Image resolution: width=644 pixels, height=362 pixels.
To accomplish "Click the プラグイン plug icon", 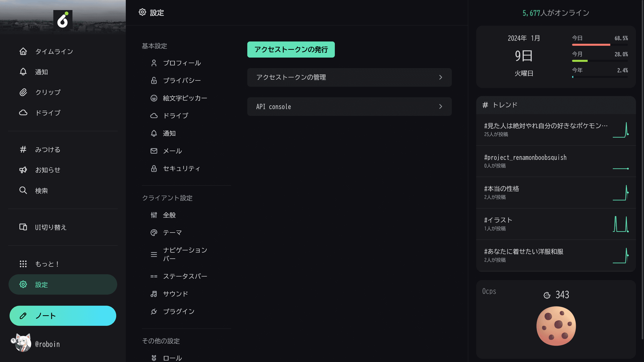I will tap(154, 311).
